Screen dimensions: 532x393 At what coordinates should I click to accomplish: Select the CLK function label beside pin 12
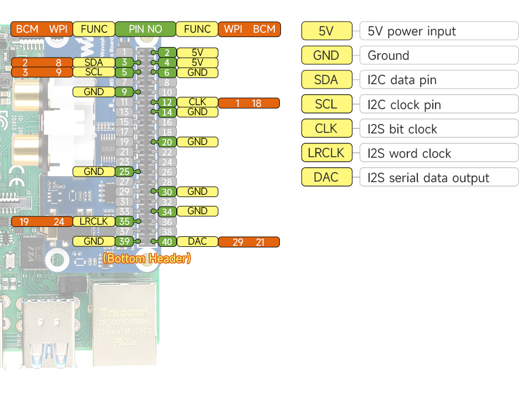(x=197, y=102)
